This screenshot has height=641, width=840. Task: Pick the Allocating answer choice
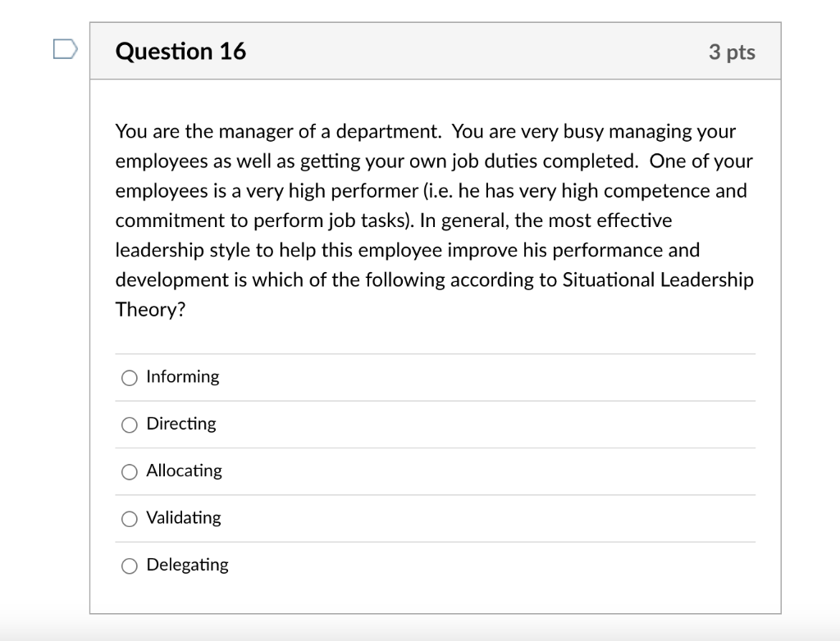tap(129, 471)
